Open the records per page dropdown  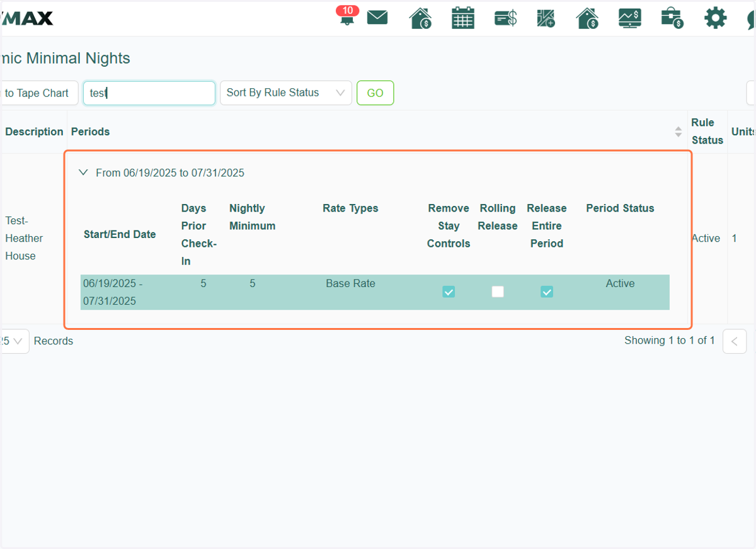(x=14, y=341)
